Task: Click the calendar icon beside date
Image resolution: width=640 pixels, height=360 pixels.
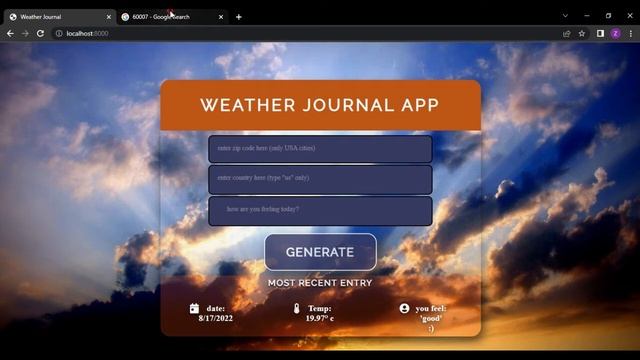Action: tap(194, 309)
